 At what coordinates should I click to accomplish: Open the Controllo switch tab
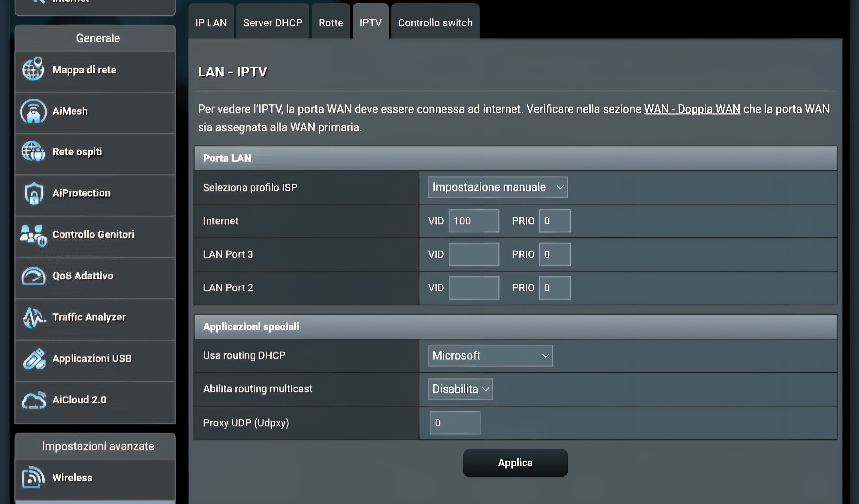click(435, 23)
